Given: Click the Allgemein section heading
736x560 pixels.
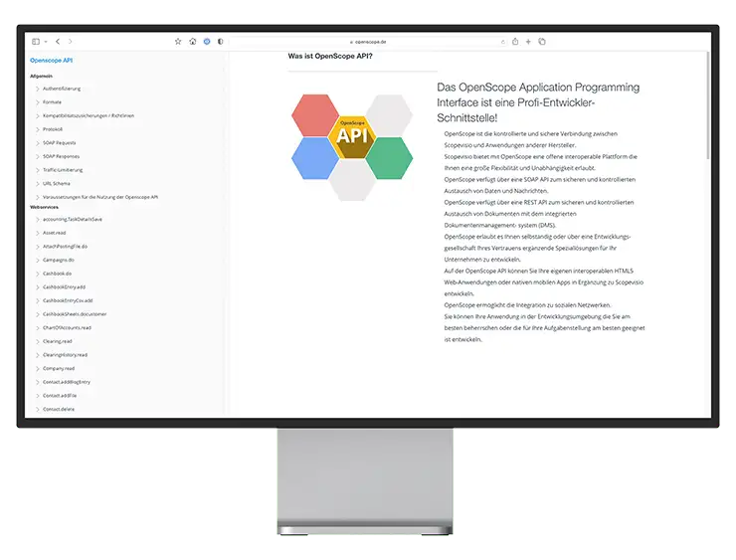Looking at the screenshot, I should coord(42,76).
